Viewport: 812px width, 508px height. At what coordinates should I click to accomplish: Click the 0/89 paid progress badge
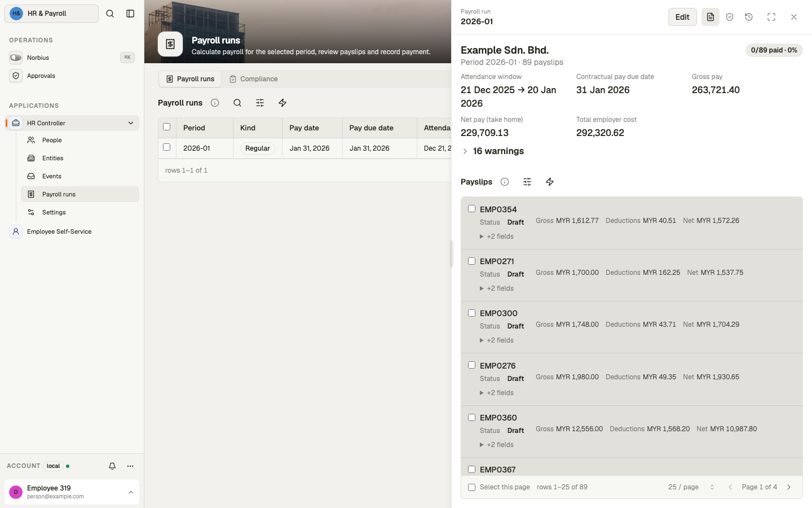coord(774,50)
